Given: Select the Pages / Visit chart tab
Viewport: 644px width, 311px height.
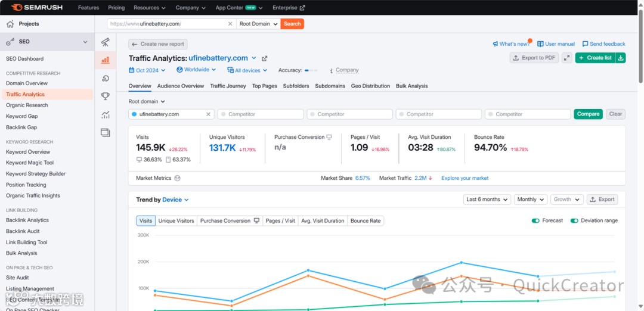Looking at the screenshot, I should pos(280,220).
